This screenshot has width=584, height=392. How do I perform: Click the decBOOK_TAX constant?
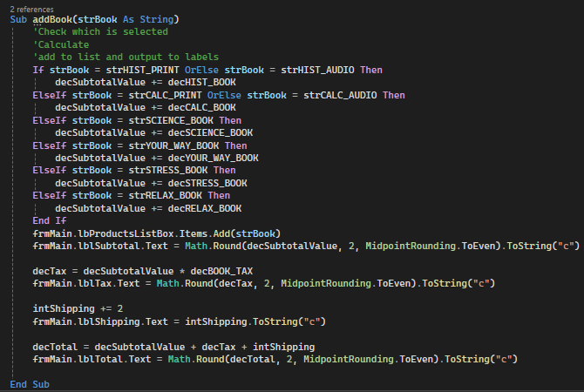221,272
